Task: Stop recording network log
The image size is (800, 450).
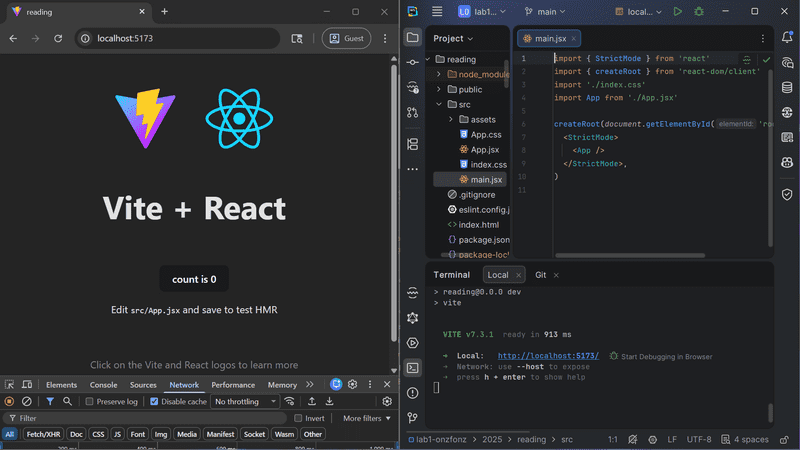Action: pyautogui.click(x=9, y=402)
